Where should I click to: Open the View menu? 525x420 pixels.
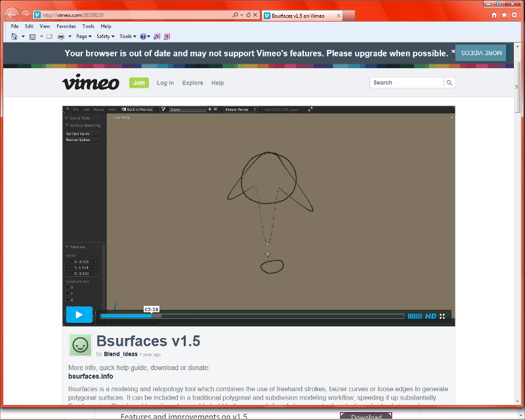(45, 26)
